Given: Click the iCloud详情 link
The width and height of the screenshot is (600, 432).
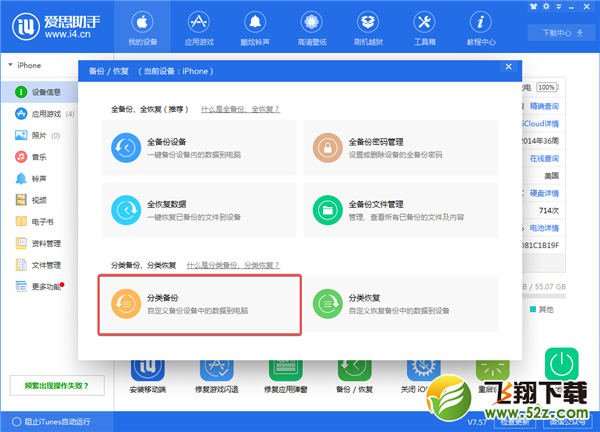Looking at the screenshot, I should pyautogui.click(x=541, y=124).
